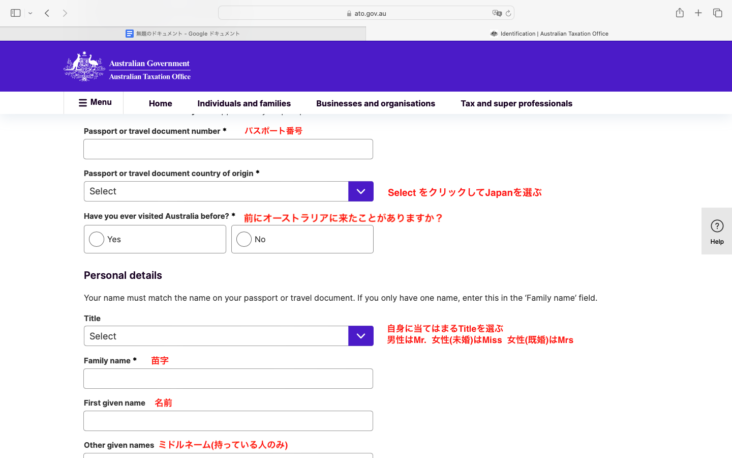The image size is (732, 458).
Task: Select No for visited Australia before
Action: [302, 239]
